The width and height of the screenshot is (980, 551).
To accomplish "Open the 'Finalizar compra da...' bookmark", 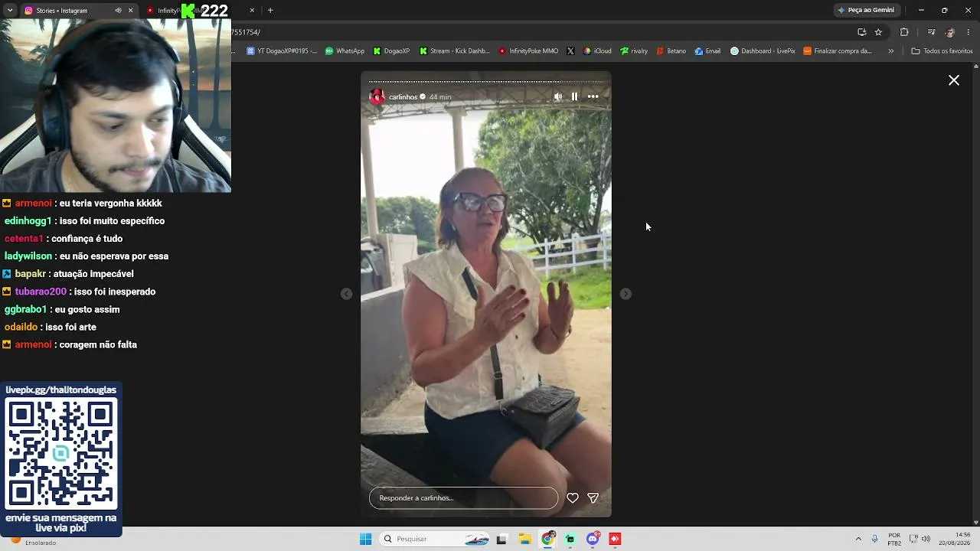I will pyautogui.click(x=838, y=51).
